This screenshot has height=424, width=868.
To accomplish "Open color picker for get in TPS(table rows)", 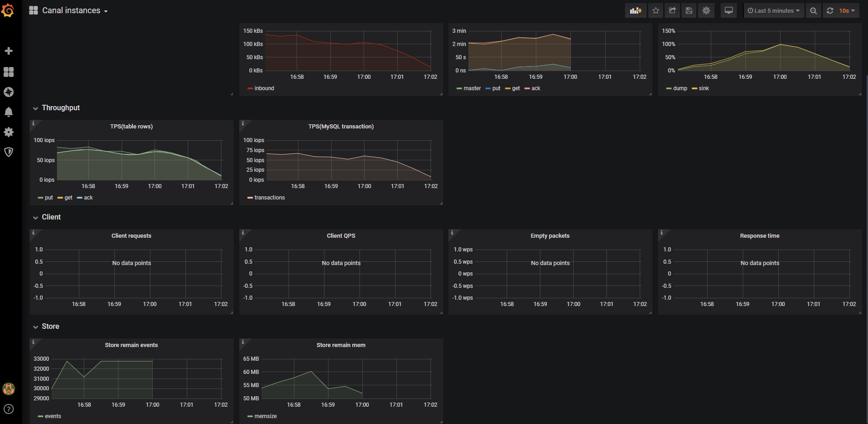I will tap(60, 198).
